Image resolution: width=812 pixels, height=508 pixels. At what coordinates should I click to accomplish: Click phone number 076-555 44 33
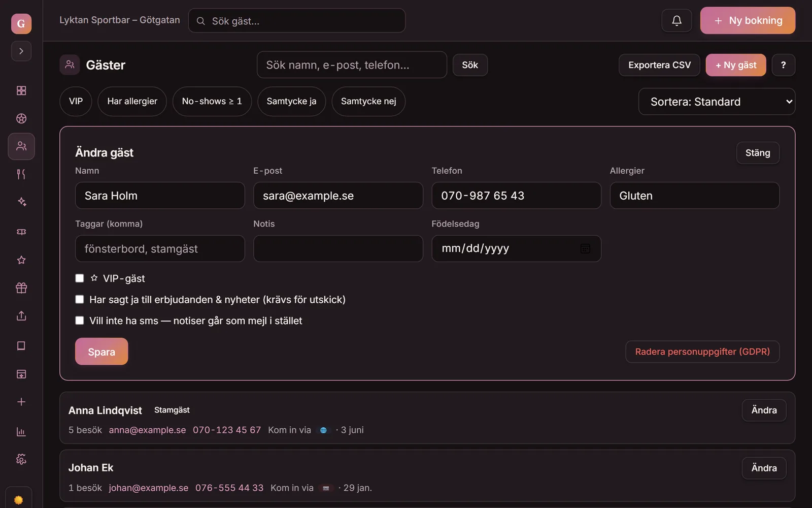point(229,488)
